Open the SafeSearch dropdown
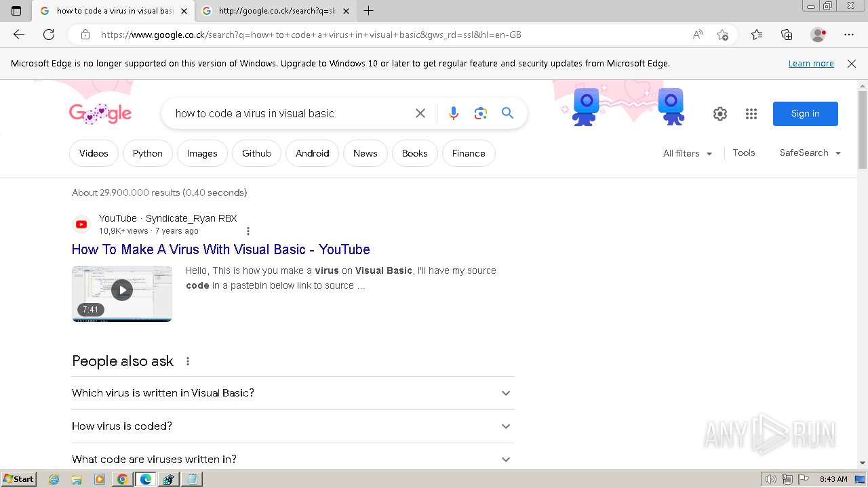 810,153
